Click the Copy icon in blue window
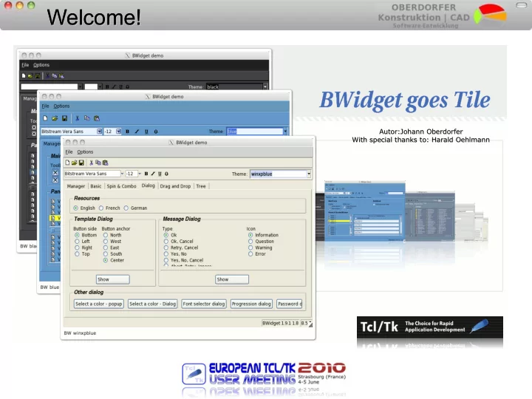This screenshot has width=532, height=399. (87, 118)
